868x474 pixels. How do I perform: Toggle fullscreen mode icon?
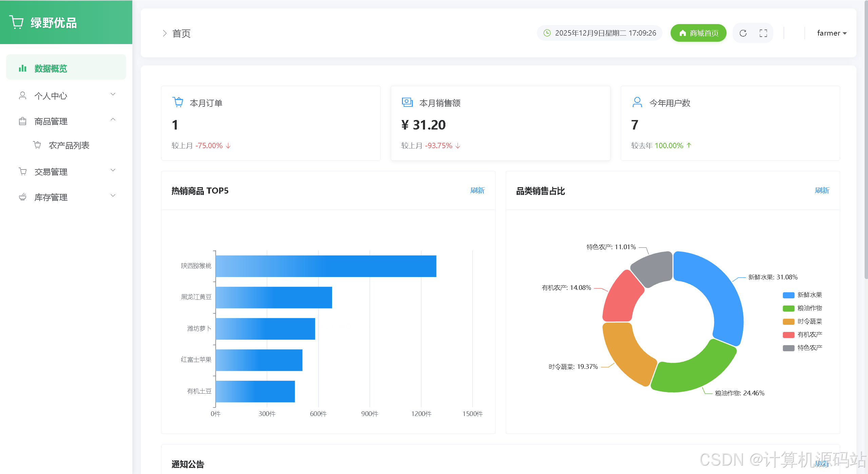(x=763, y=33)
